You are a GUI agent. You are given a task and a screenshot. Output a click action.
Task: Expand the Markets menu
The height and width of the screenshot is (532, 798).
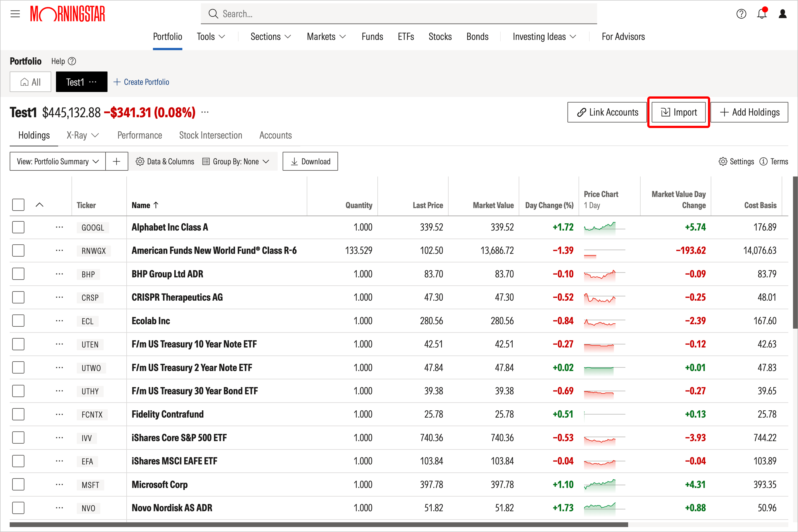326,37
